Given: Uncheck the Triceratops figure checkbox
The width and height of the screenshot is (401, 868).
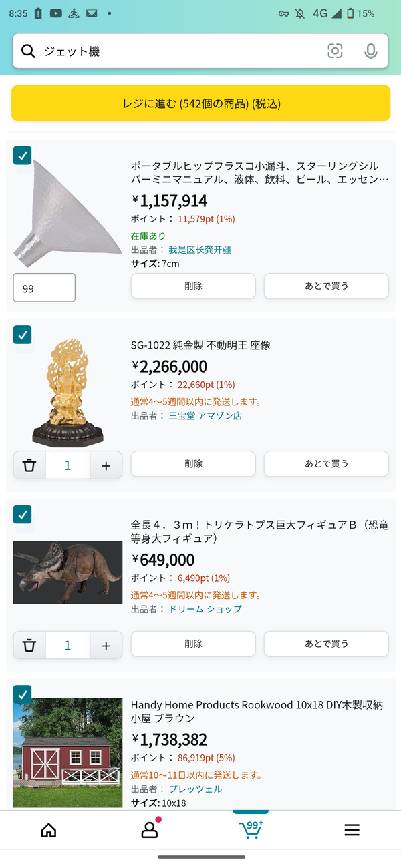Looking at the screenshot, I should click(23, 515).
